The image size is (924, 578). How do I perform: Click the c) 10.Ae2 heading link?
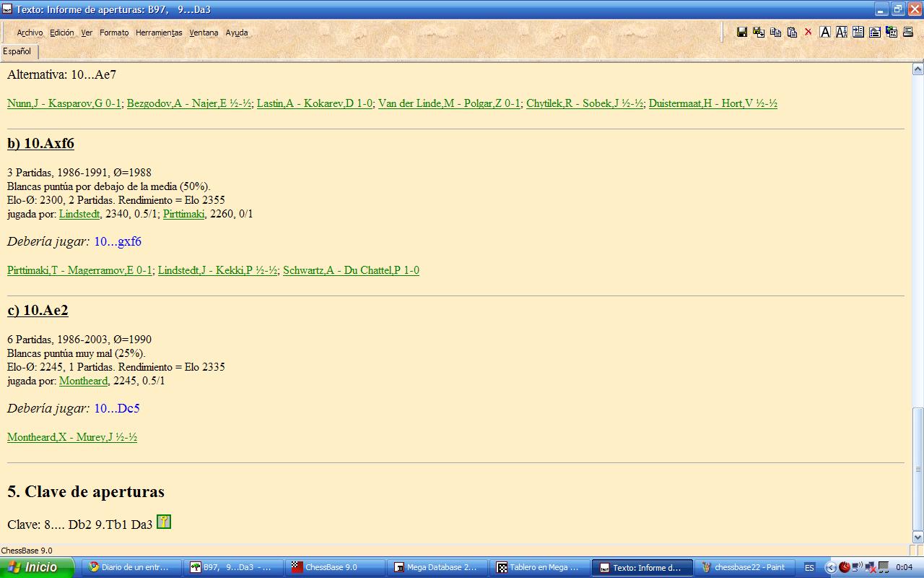pyautogui.click(x=38, y=310)
